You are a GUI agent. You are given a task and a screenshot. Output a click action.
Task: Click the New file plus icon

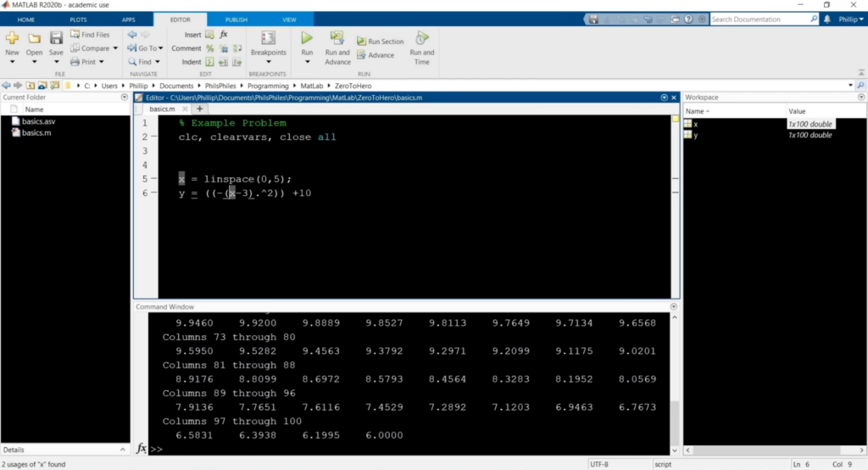click(x=12, y=38)
